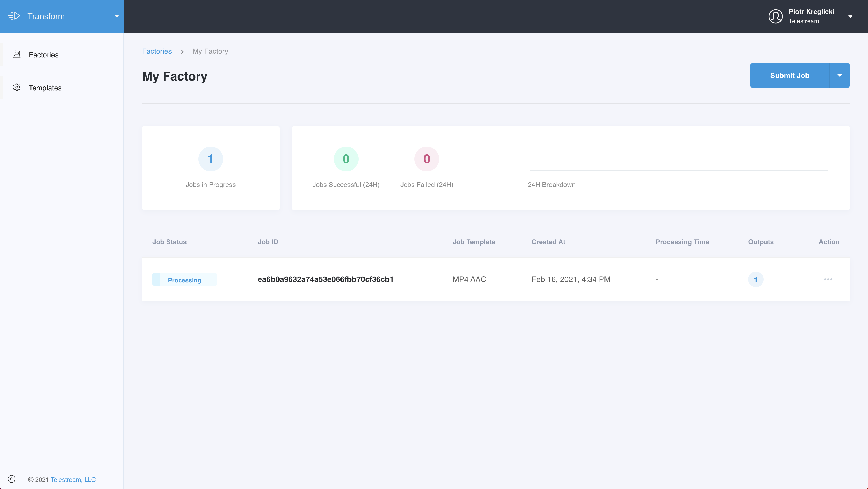868x489 pixels.
Task: Click the Jobs in Progress counter circle
Action: [211, 159]
